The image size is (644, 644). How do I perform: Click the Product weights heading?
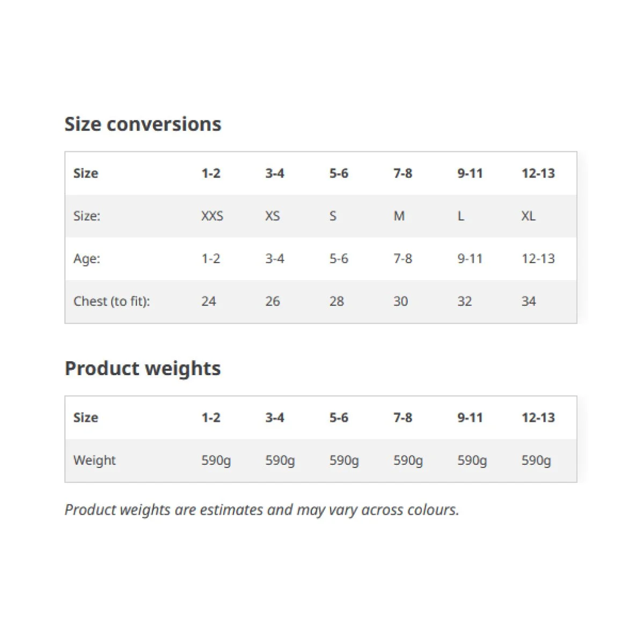pyautogui.click(x=143, y=369)
